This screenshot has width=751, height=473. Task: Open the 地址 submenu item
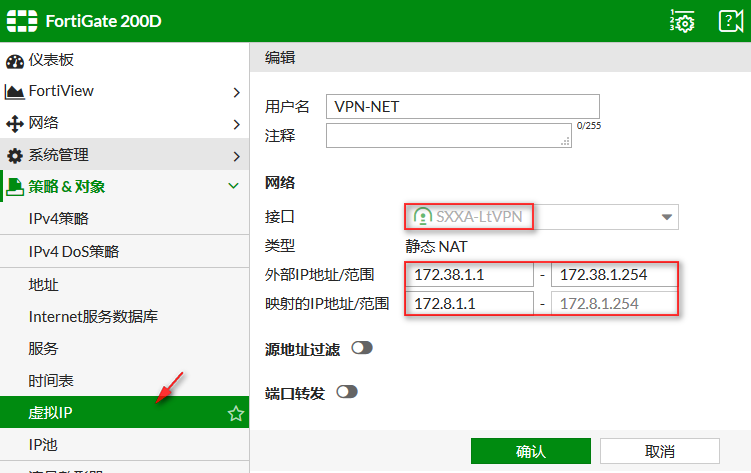[125, 284]
